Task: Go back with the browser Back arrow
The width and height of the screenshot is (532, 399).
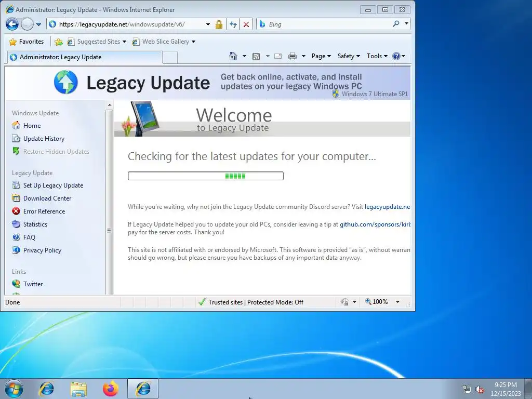Action: pos(12,24)
